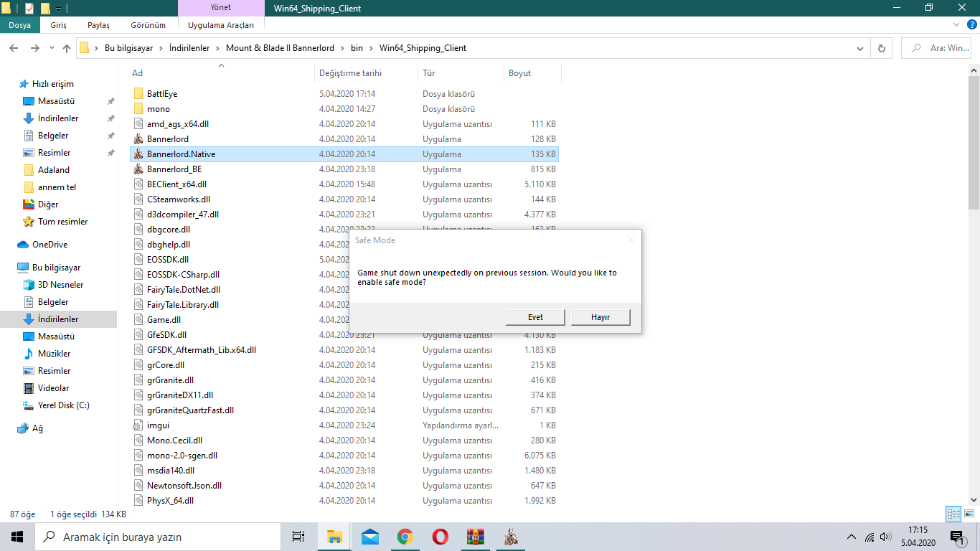Click Hayır in Safe Mode dialog
This screenshot has height=551, width=980.
click(600, 317)
